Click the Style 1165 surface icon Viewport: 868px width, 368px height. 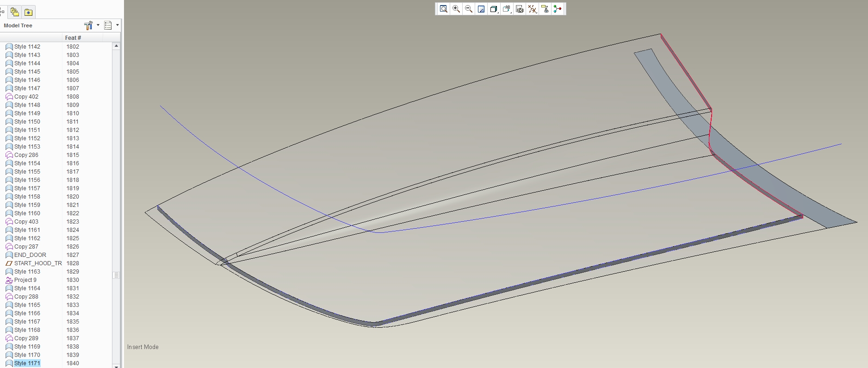(9, 305)
